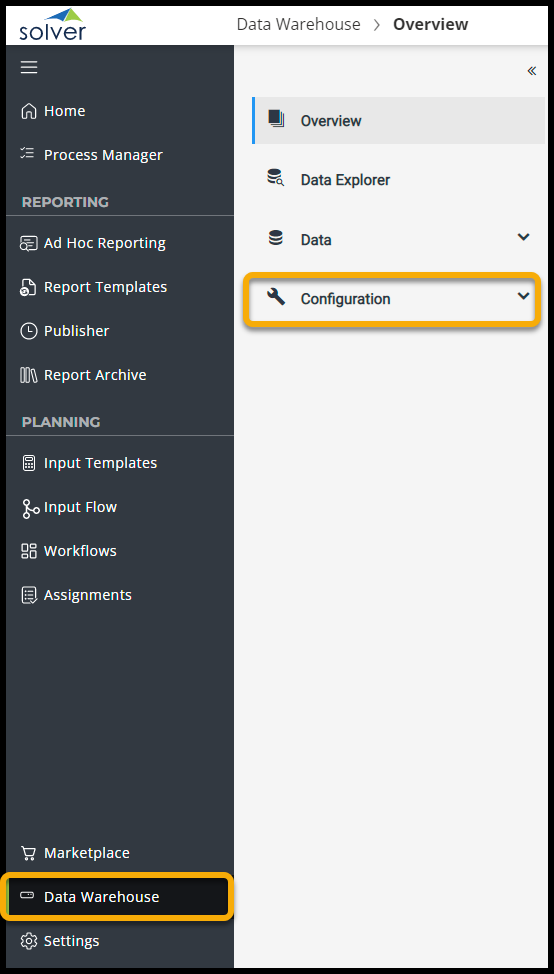Click the Settings gear icon

point(29,941)
